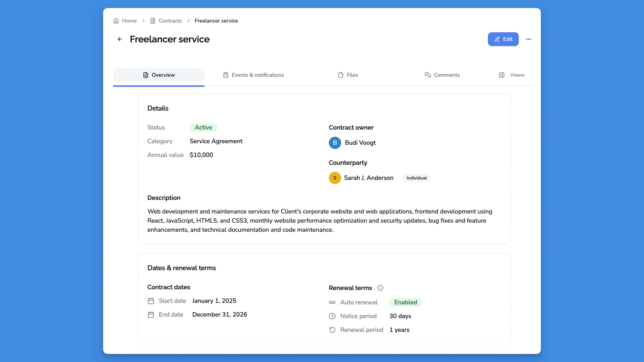Click the file icon on the Files tab
This screenshot has height=362, width=644.
point(340,75)
